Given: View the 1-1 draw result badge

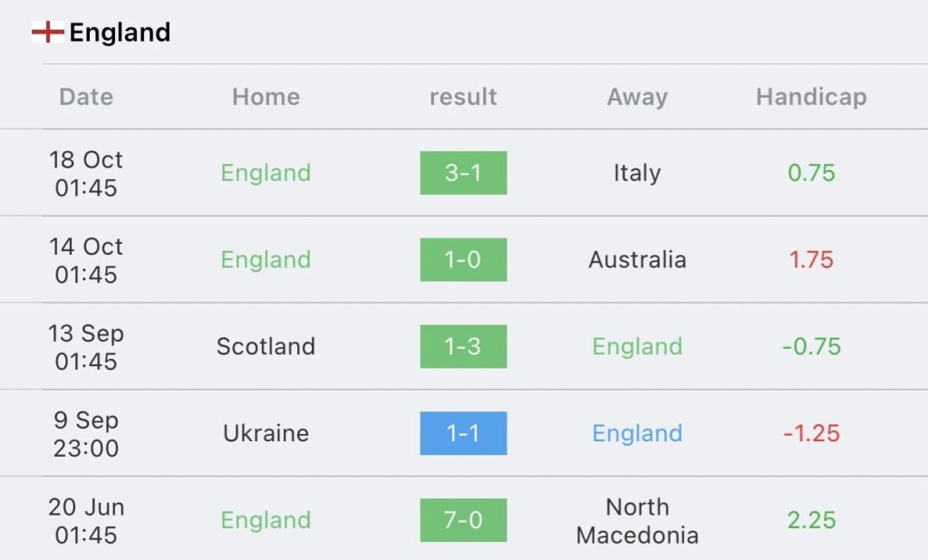Looking at the screenshot, I should pos(463,433).
